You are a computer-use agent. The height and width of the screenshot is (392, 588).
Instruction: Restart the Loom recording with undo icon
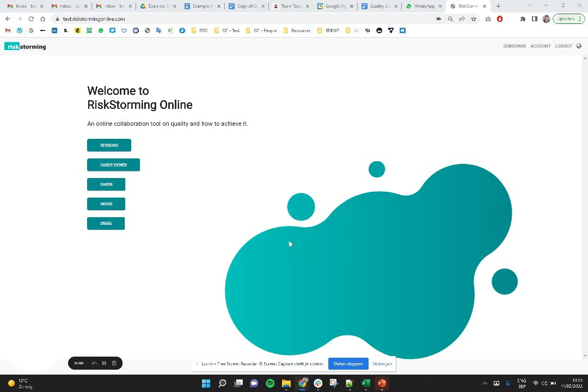pos(94,363)
